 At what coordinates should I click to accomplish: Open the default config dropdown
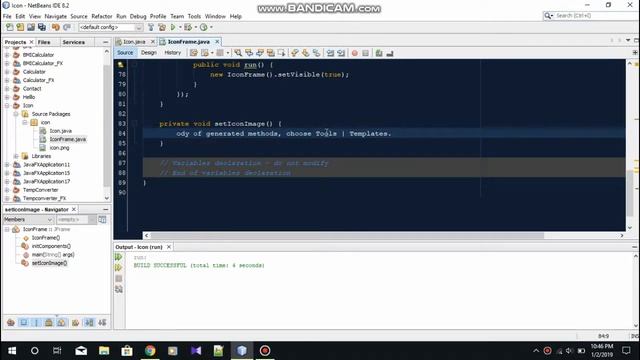click(139, 27)
